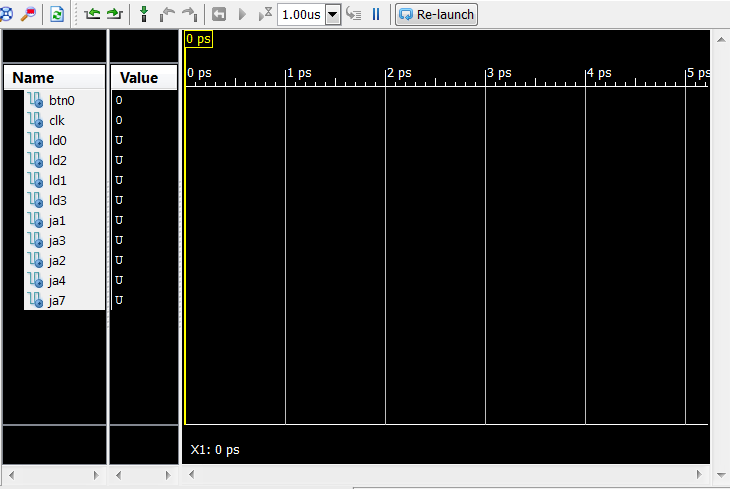Run for specified time hourglass icon

265,14
